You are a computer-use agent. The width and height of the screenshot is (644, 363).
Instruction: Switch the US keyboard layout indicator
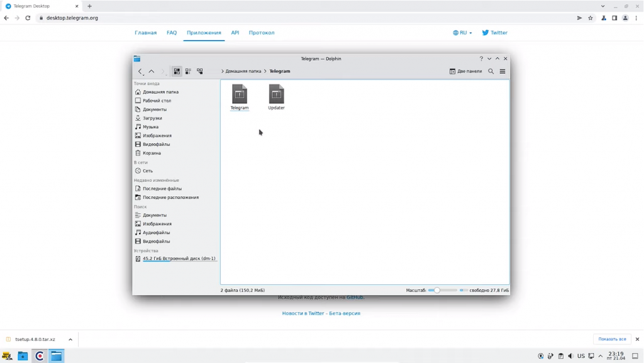click(580, 356)
